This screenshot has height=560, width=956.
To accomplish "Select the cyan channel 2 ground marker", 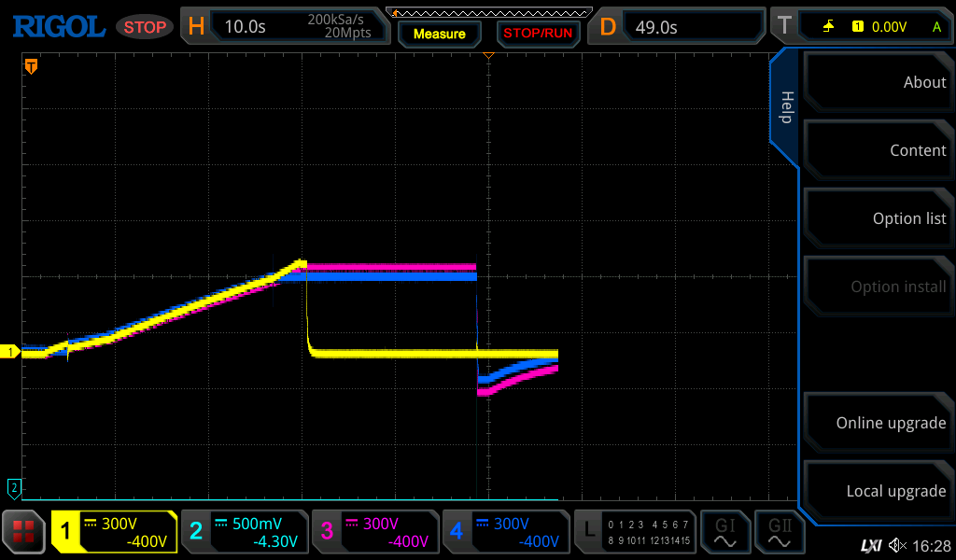I will click(x=13, y=487).
